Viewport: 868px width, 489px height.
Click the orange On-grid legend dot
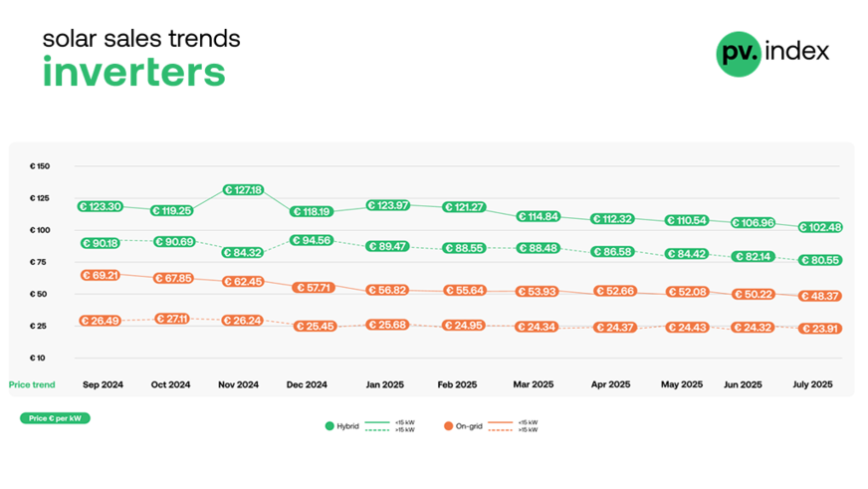(447, 426)
